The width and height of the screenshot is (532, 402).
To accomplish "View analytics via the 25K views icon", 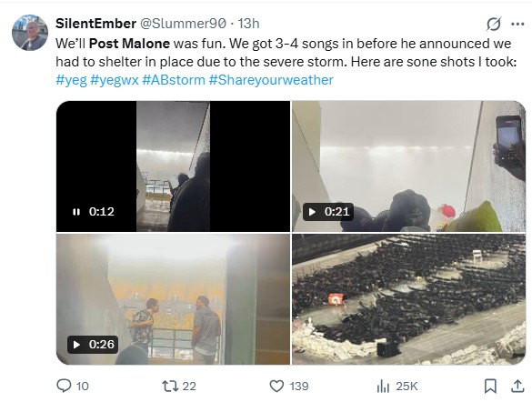I will point(383,386).
